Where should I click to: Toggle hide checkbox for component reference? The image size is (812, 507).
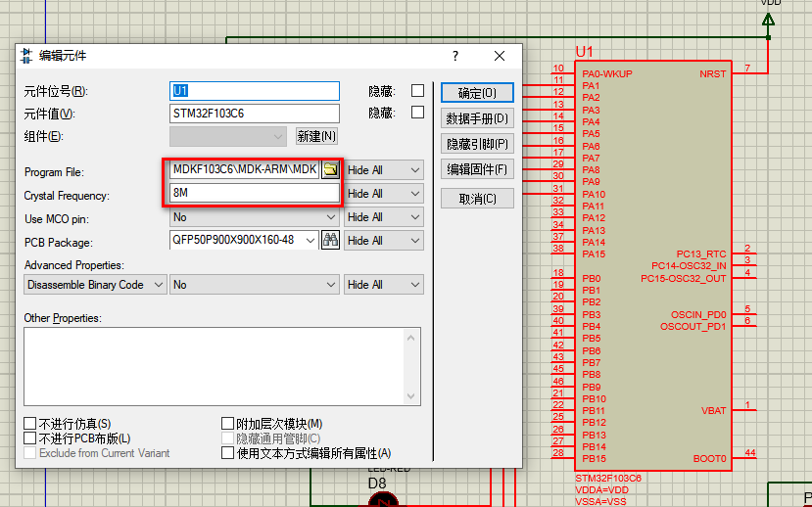(417, 90)
